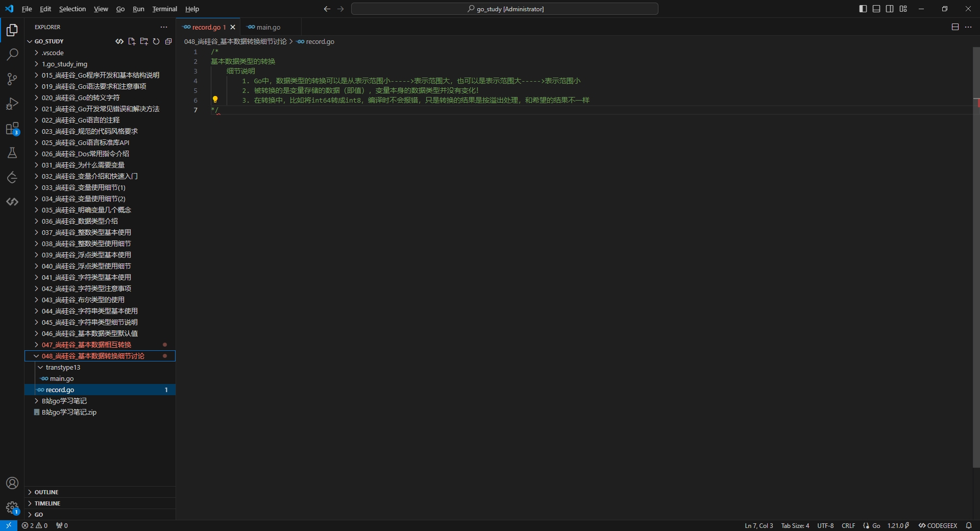The height and width of the screenshot is (531, 980).
Task: Click UTF-8 encoding selector
Action: (x=825, y=525)
